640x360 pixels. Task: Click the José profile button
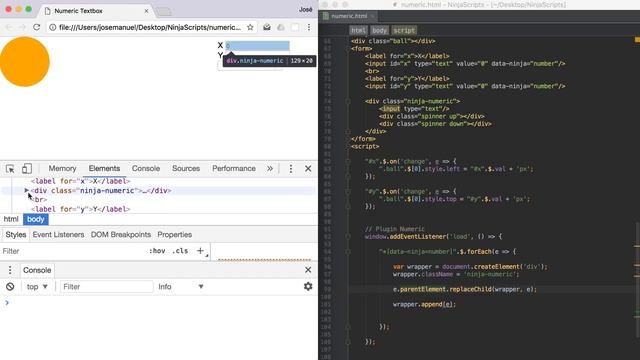pyautogui.click(x=305, y=9)
